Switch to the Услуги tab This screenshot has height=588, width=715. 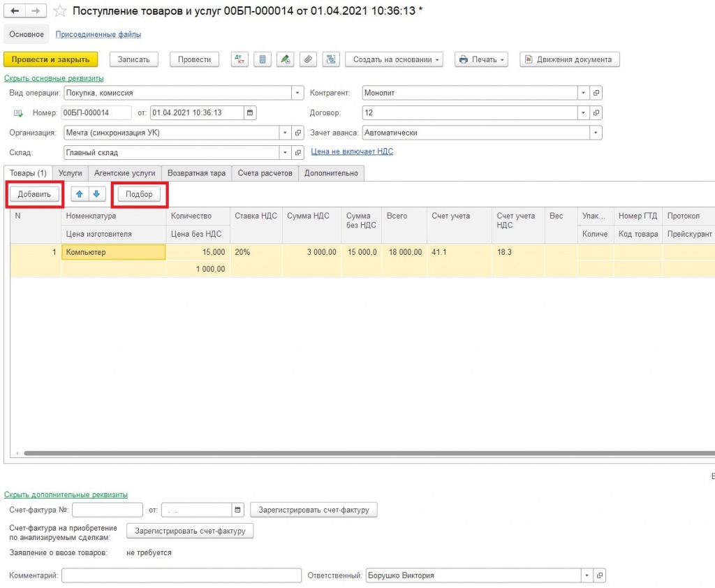coord(71,173)
